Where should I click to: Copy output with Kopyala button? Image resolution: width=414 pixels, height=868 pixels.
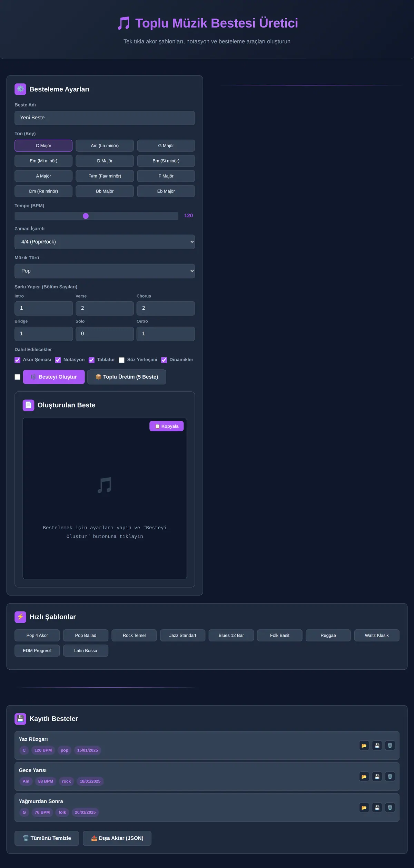[x=166, y=426]
